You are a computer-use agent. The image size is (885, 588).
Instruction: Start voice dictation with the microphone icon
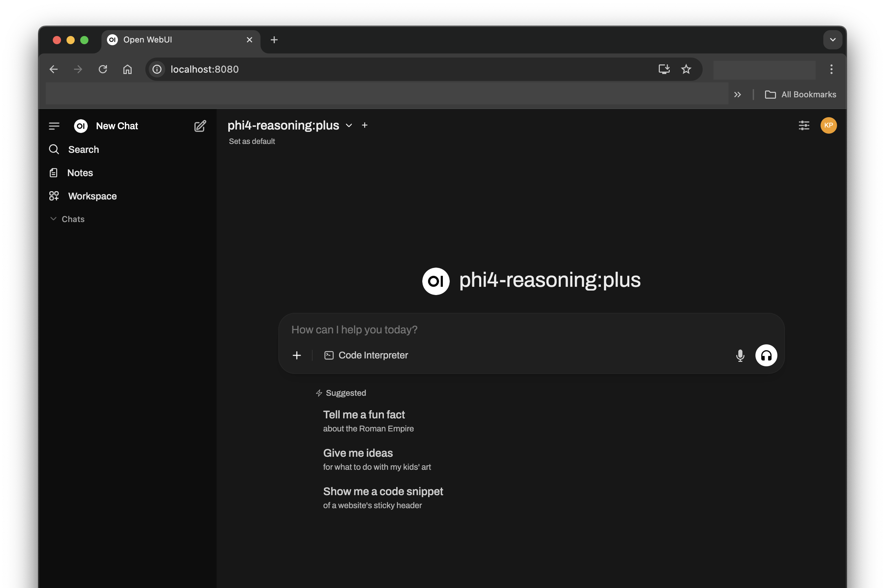coord(740,355)
